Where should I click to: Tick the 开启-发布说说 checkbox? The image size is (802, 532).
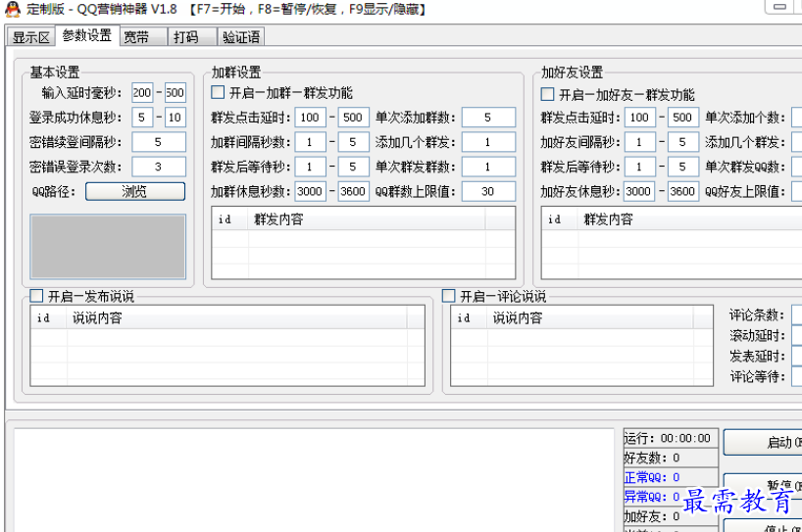click(x=36, y=296)
